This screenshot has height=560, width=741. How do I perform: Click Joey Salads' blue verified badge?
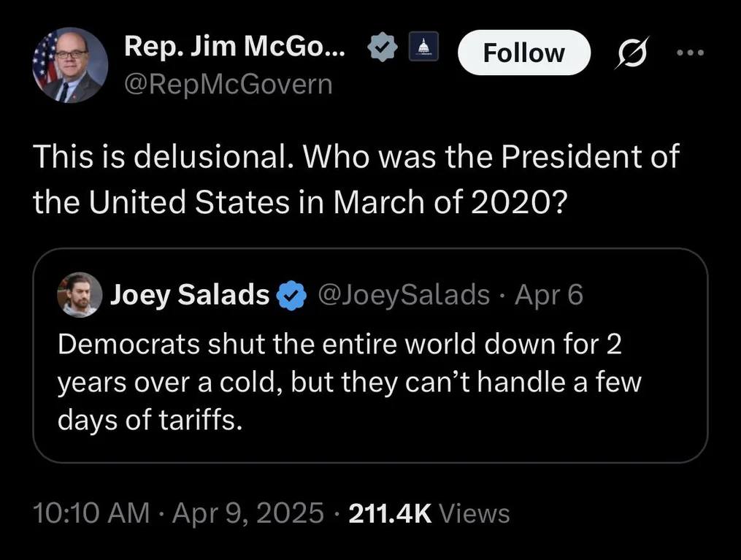pyautogui.click(x=291, y=295)
